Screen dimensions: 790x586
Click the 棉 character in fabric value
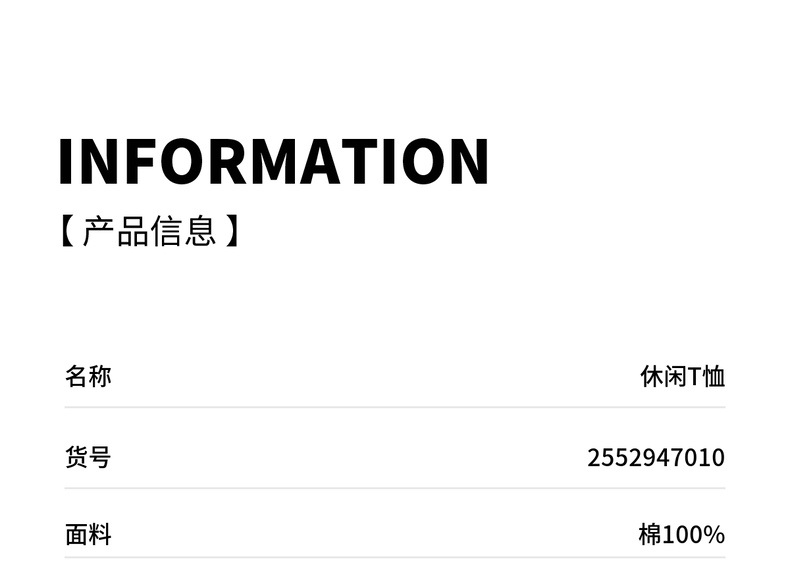pos(650,535)
